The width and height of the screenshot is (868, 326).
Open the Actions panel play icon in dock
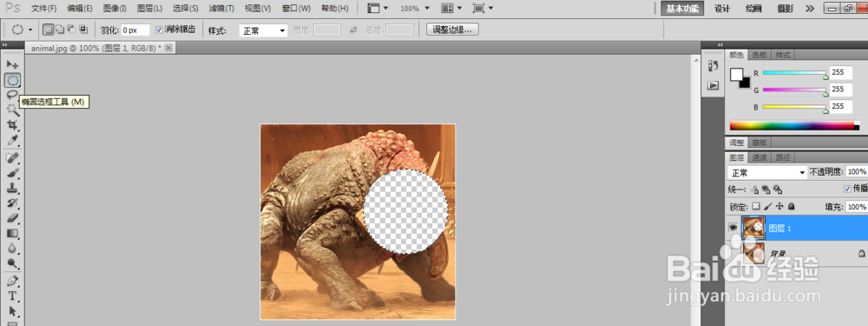pyautogui.click(x=713, y=85)
